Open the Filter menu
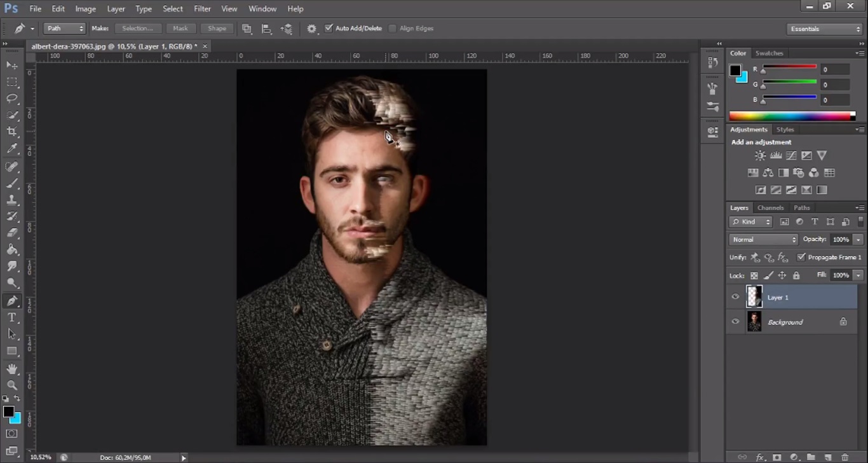Screen dimensions: 868x463 click(202, 9)
